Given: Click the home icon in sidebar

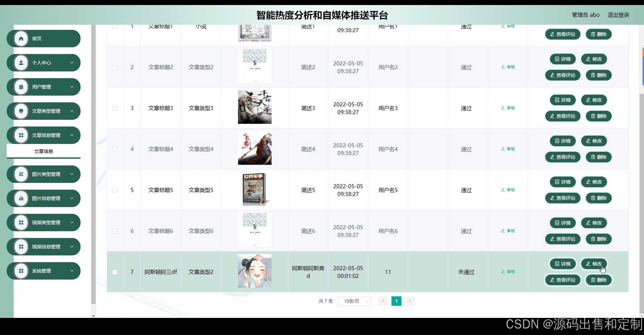Looking at the screenshot, I should point(21,38).
